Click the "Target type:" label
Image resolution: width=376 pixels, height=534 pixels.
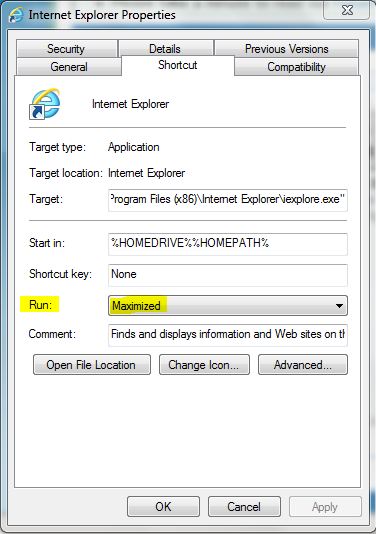click(x=58, y=147)
